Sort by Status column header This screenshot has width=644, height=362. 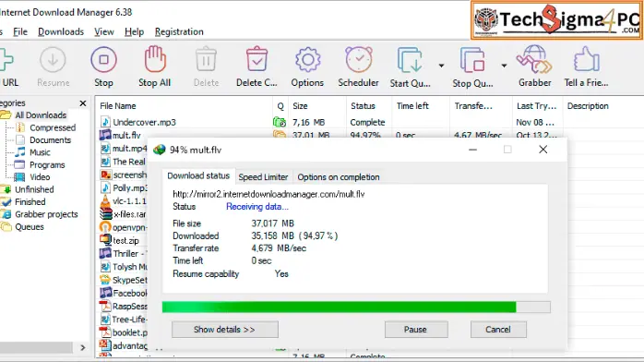[364, 106]
